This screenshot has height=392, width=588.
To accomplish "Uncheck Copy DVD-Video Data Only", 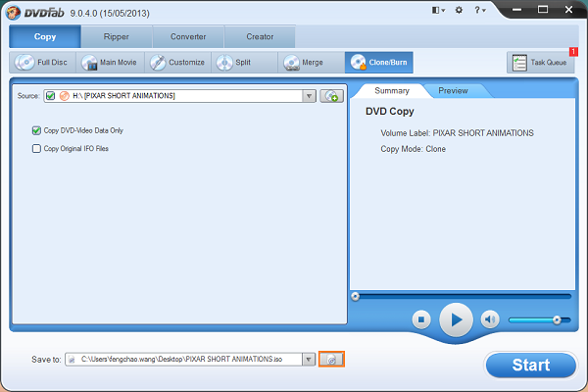I will tap(36, 130).
